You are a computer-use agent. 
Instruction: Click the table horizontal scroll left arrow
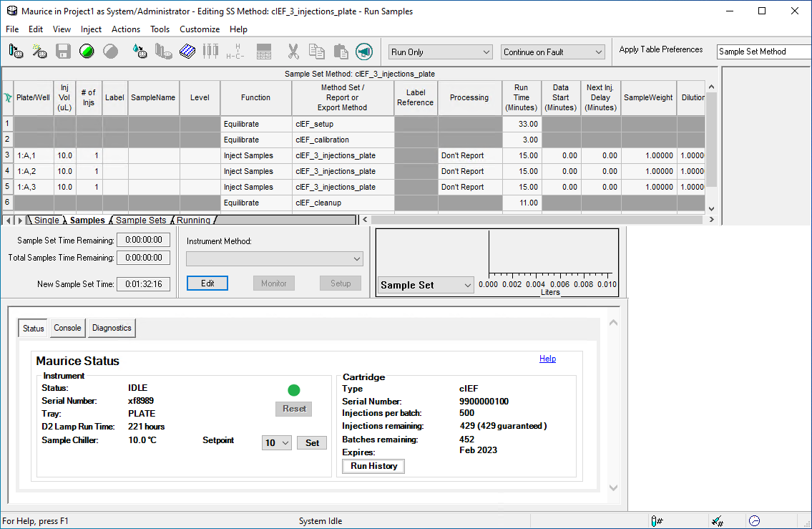pos(365,220)
